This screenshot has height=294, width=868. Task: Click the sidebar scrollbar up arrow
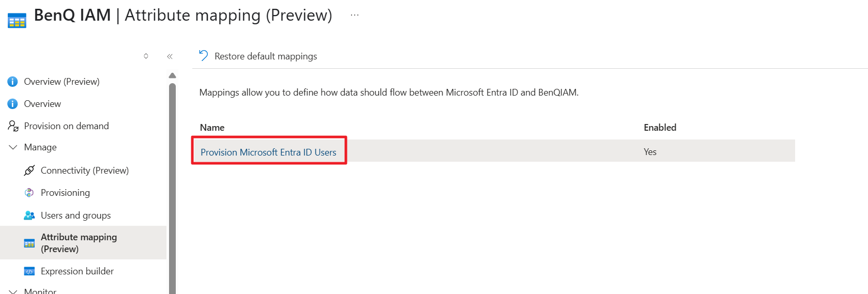(172, 75)
